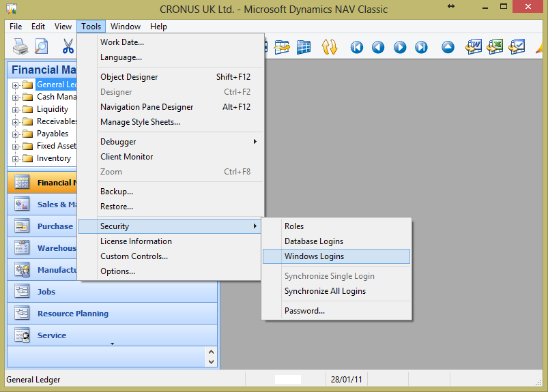Click the blue up arrow icon
This screenshot has width=548, height=392.
(x=448, y=47)
